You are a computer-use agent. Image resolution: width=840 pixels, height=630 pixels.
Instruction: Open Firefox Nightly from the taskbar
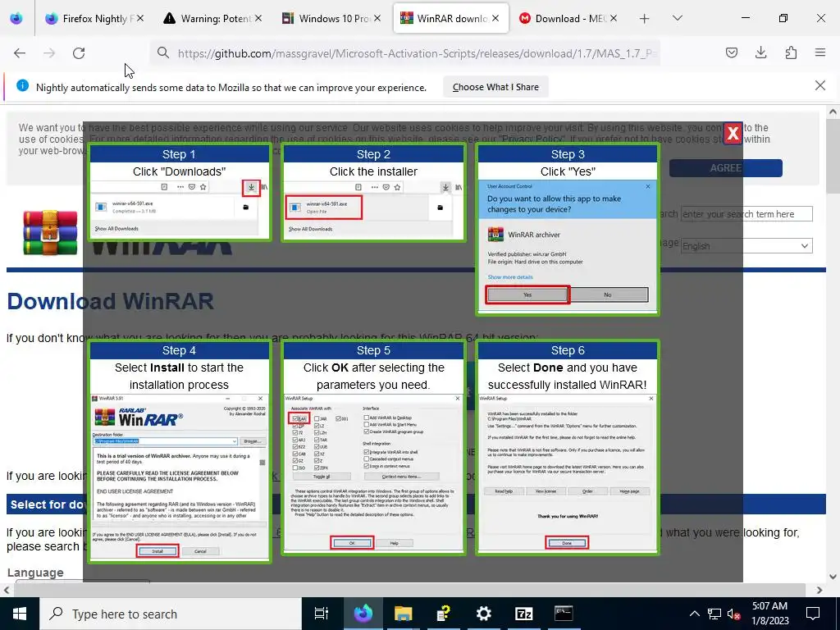[363, 614]
